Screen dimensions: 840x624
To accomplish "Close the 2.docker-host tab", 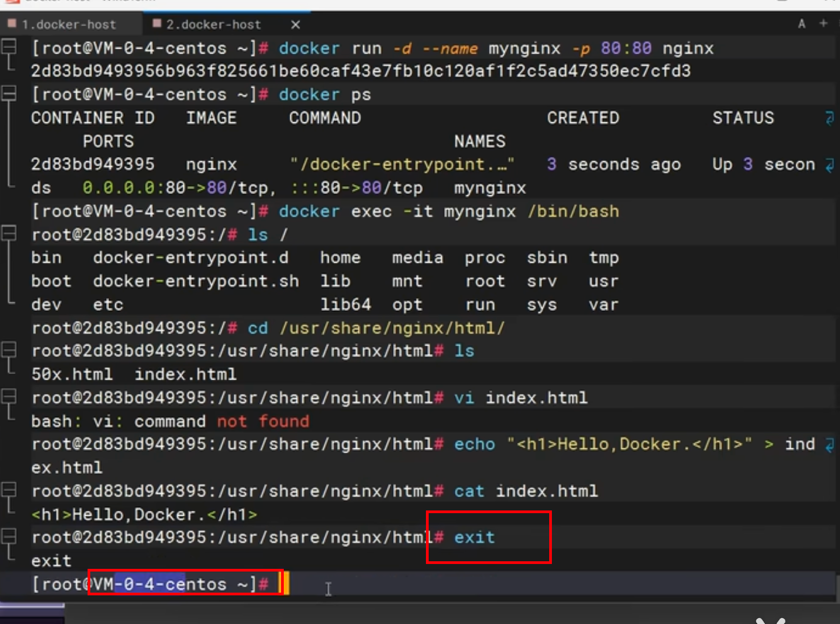I will (295, 25).
